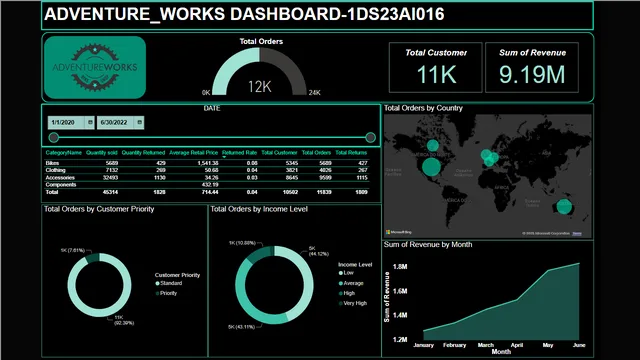The height and width of the screenshot is (360, 640).
Task: Select the Accessories row in the category table
Action: [x=207, y=178]
